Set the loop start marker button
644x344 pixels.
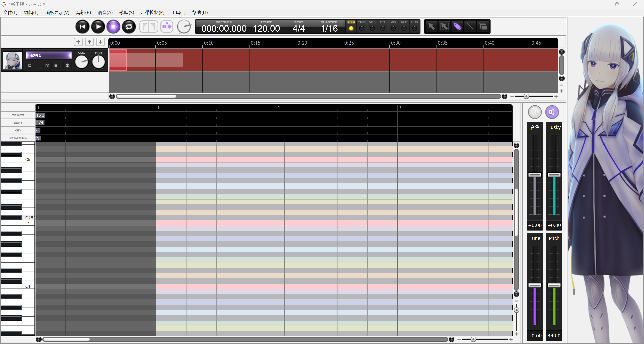[x=144, y=27]
